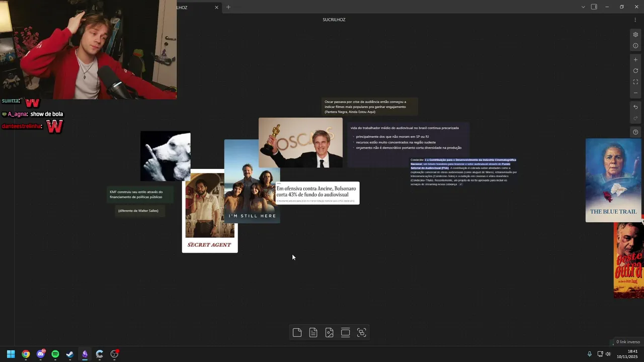
Task: Redo the canvas action
Action: click(635, 118)
